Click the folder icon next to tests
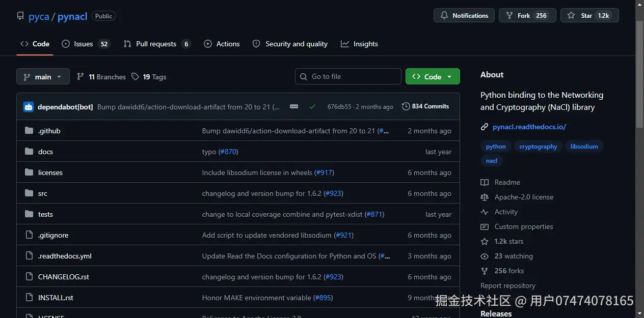 [29, 214]
